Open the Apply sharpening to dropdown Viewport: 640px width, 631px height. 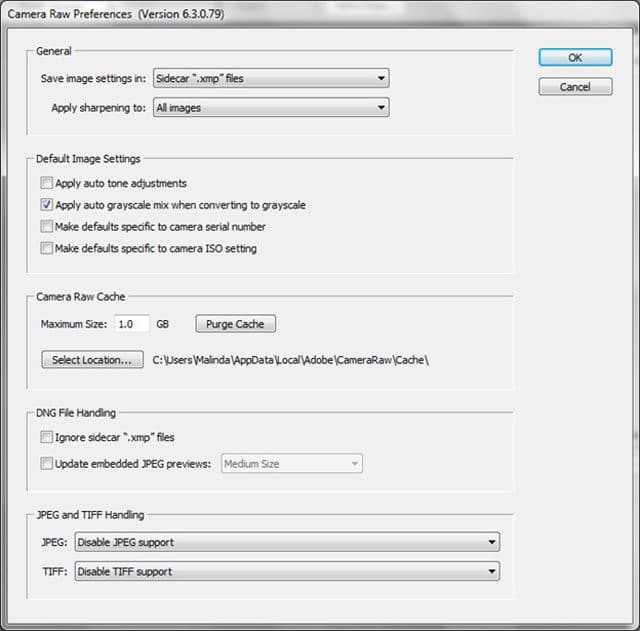coord(271,107)
